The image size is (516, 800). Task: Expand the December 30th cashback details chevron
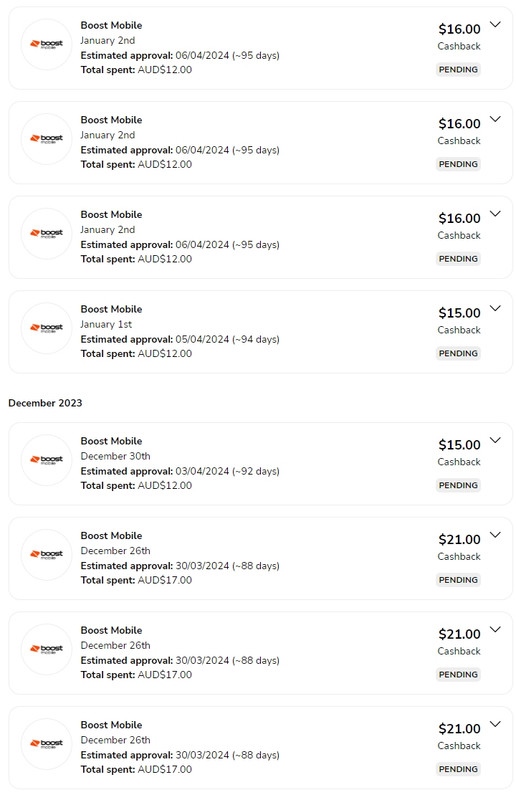click(495, 440)
